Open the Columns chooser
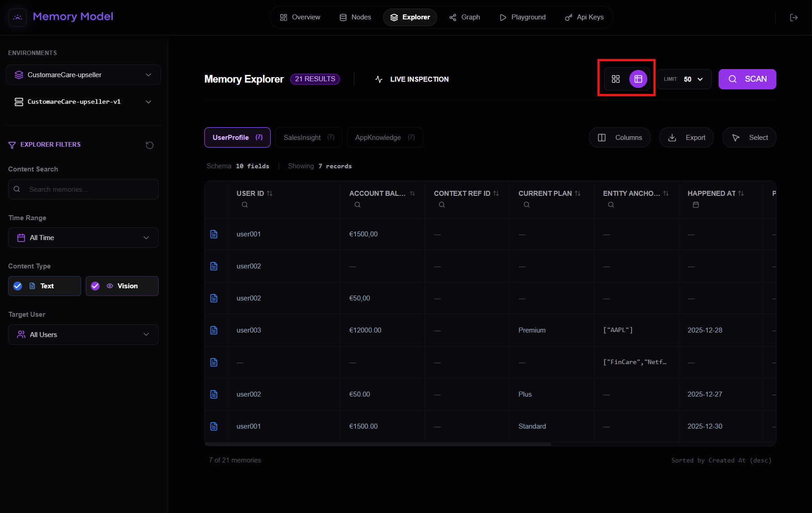The width and height of the screenshot is (812, 513). (x=620, y=138)
